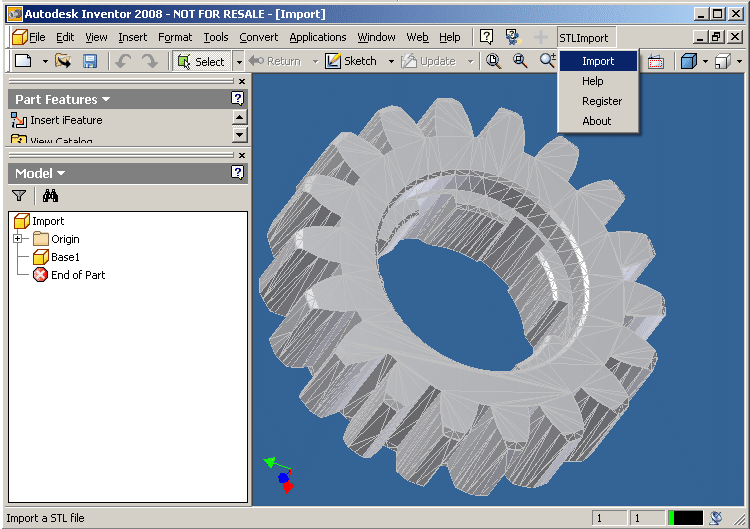Screen dimensions: 750x529
Task: Open the Edit menu
Action: pos(65,37)
